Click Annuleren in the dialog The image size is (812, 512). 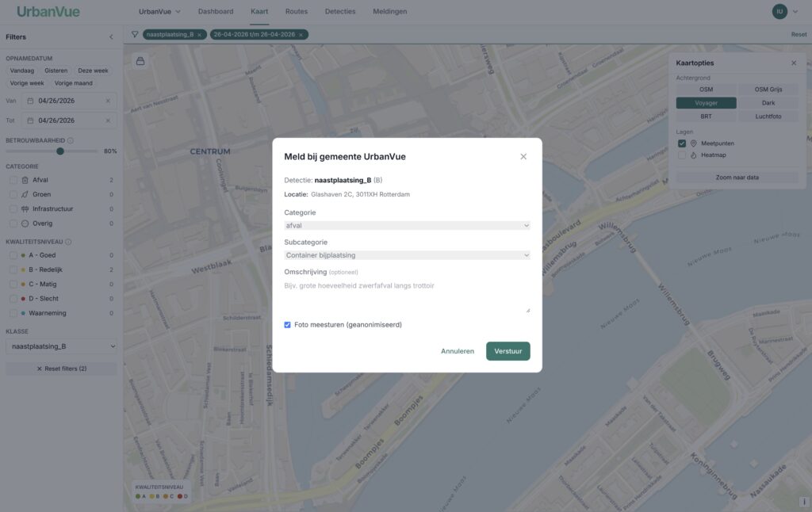click(458, 351)
